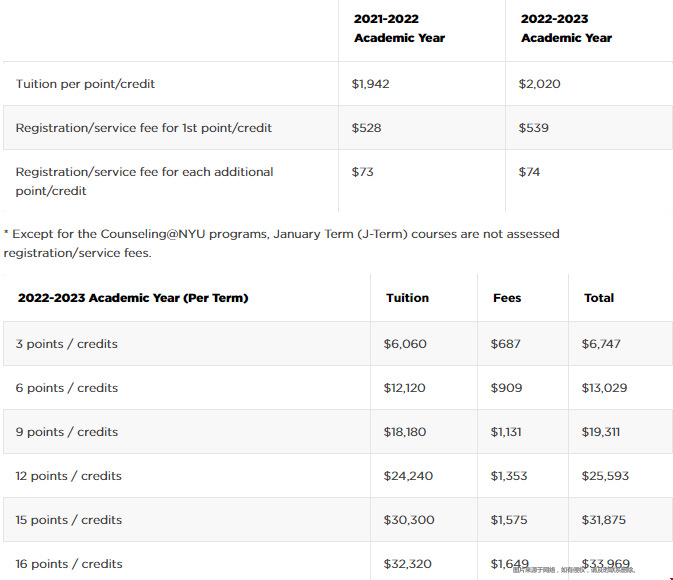Select the "16 points / credits" row label

[70, 564]
